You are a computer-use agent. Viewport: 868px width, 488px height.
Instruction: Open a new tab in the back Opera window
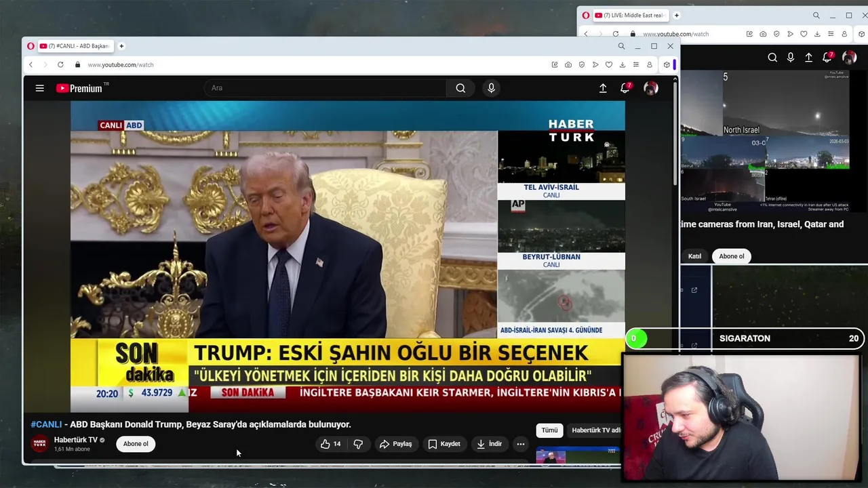[676, 16]
